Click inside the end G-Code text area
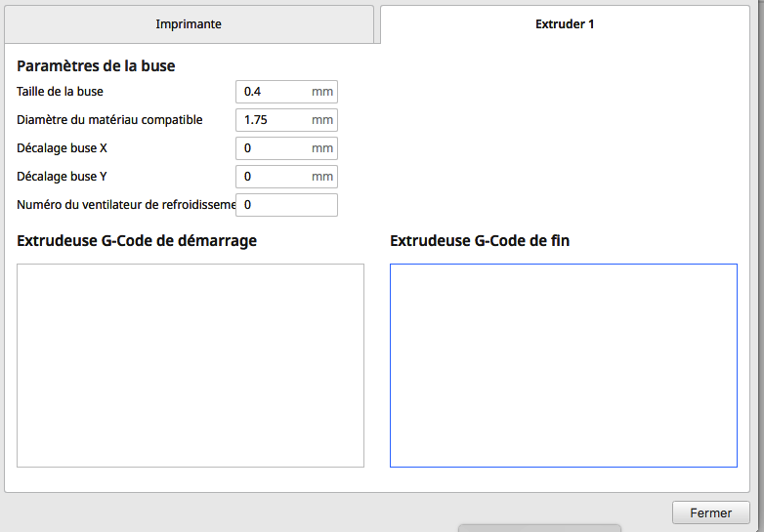This screenshot has height=532, width=764. click(x=564, y=365)
